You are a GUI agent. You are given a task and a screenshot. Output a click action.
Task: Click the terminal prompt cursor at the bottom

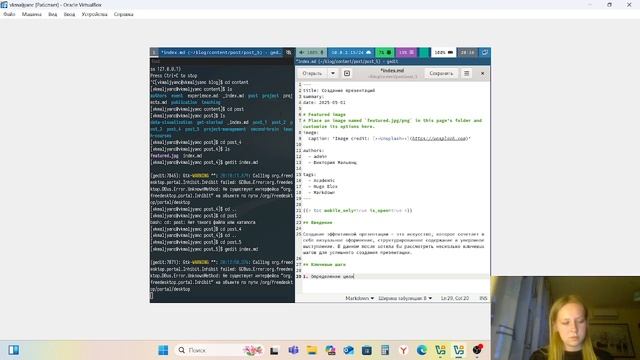click(151, 296)
